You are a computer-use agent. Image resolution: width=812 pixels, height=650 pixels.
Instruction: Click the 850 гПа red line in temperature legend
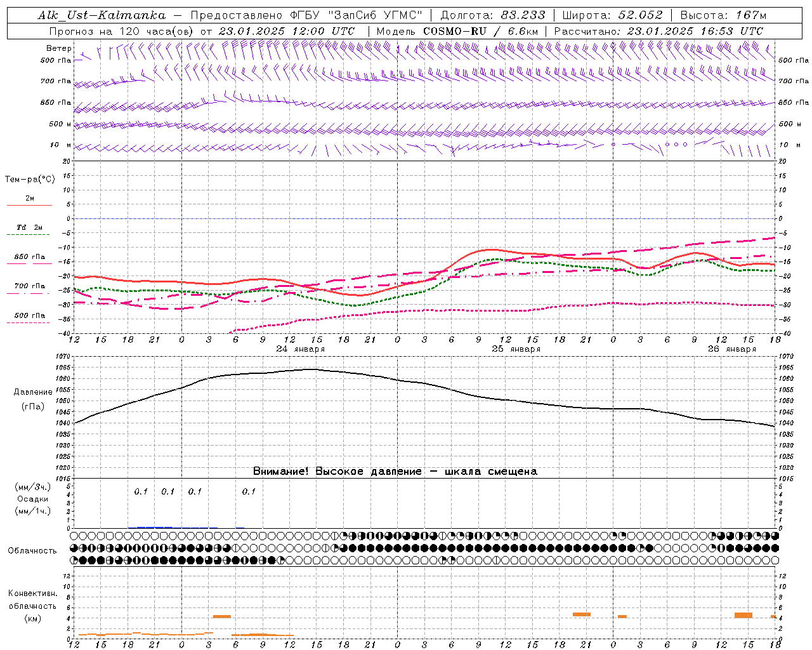29,263
